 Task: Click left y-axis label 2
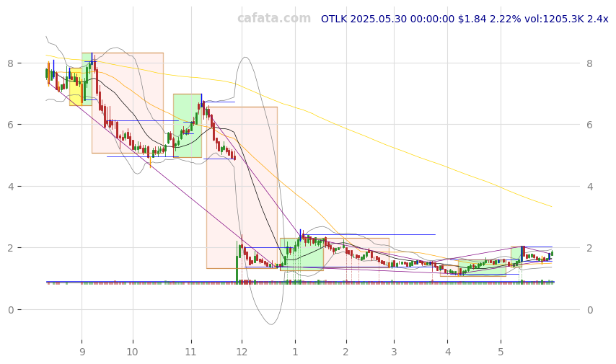(x=10, y=248)
